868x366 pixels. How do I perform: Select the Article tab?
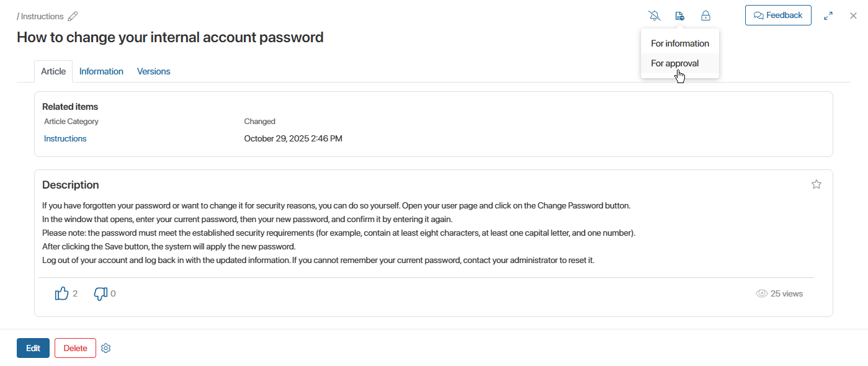(53, 71)
